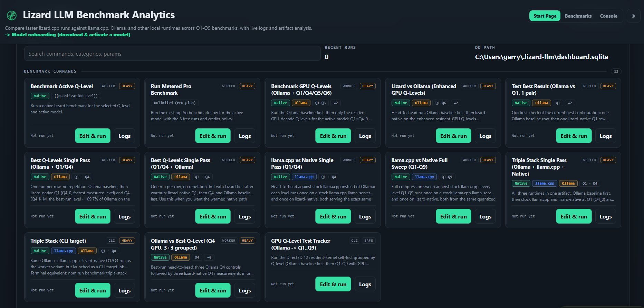This screenshot has width=644, height=308.
Task: Click the llama.cpp tag on Triple Stack CLI card
Action: [x=64, y=251]
